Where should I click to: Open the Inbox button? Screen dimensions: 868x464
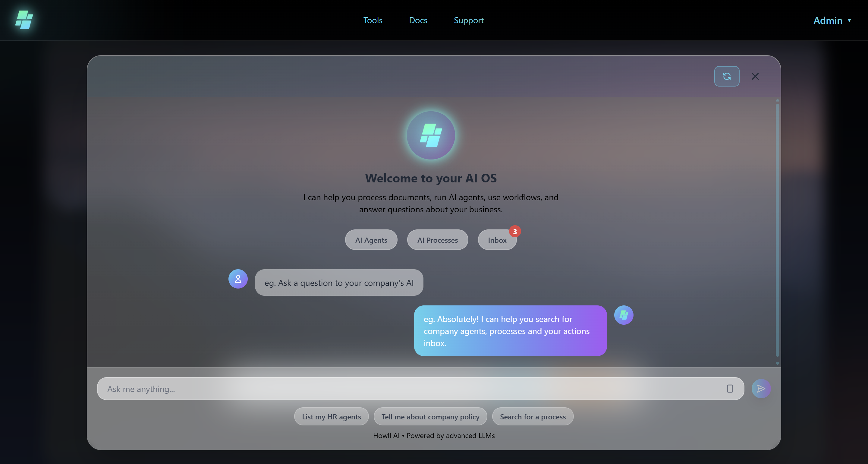click(x=497, y=240)
